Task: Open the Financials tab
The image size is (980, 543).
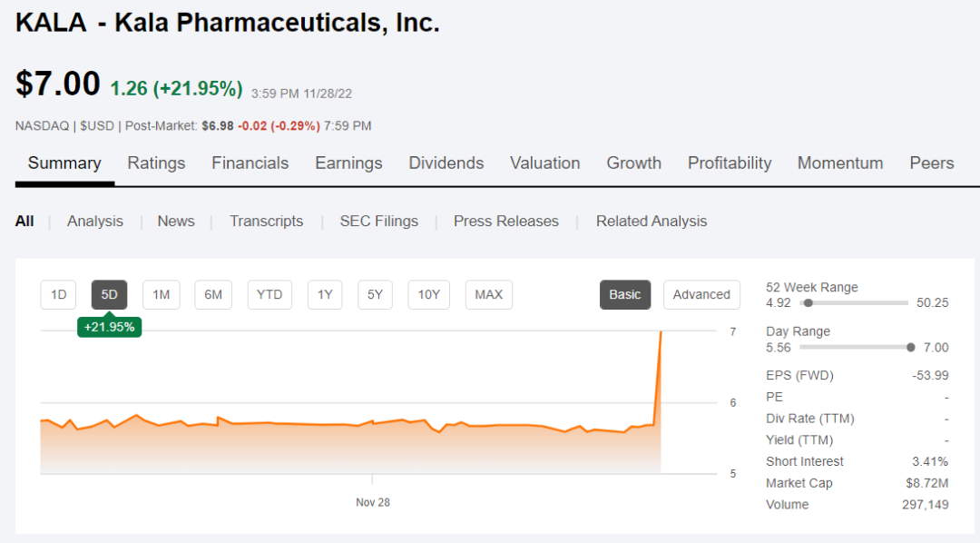Action: pos(250,163)
